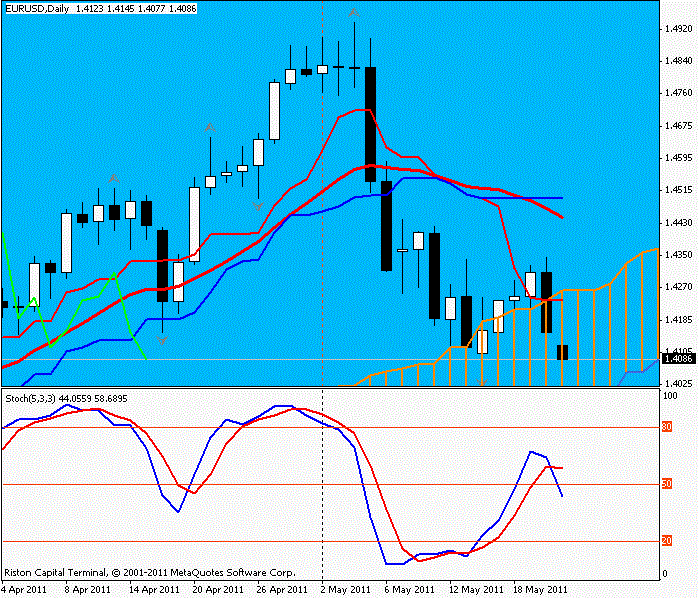Click the rightmost down fractal arrow at chart bottom

pos(482,382)
